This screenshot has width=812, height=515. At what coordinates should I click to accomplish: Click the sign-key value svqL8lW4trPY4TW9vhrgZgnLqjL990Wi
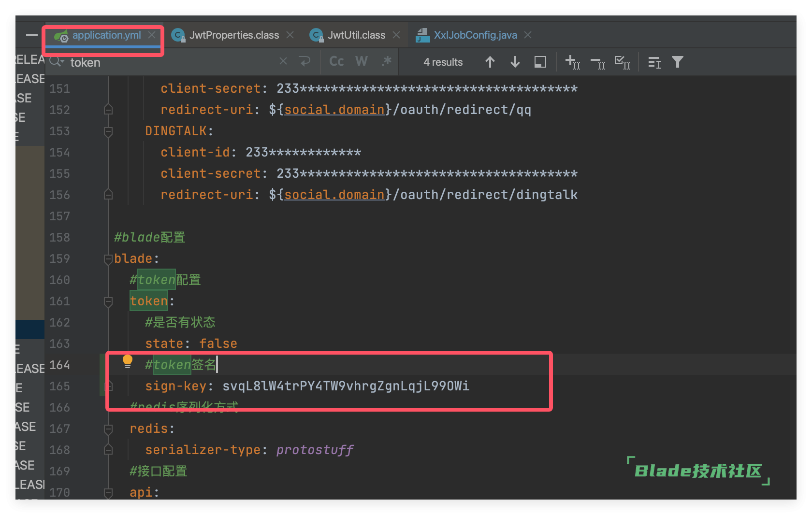click(x=346, y=386)
